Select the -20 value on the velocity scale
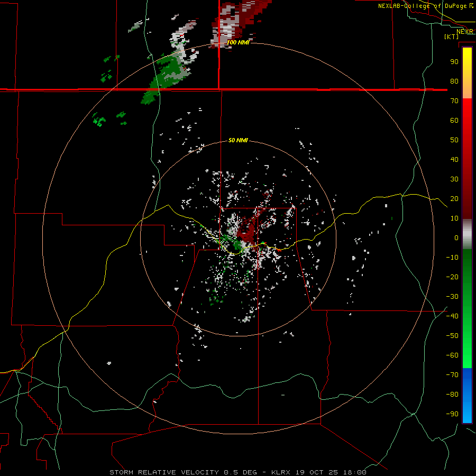 click(x=452, y=277)
